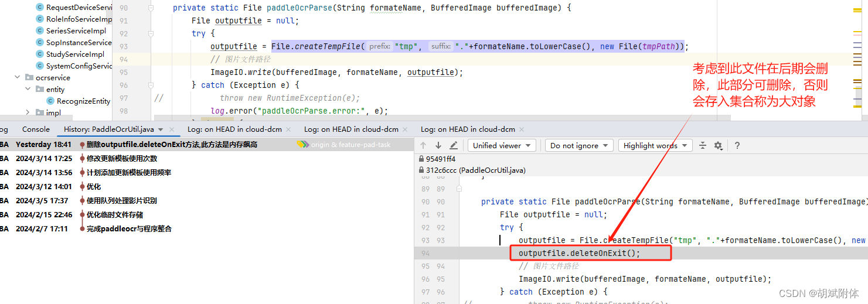Click log.error statement in the editor
The height and width of the screenshot is (304, 868).
tap(299, 110)
